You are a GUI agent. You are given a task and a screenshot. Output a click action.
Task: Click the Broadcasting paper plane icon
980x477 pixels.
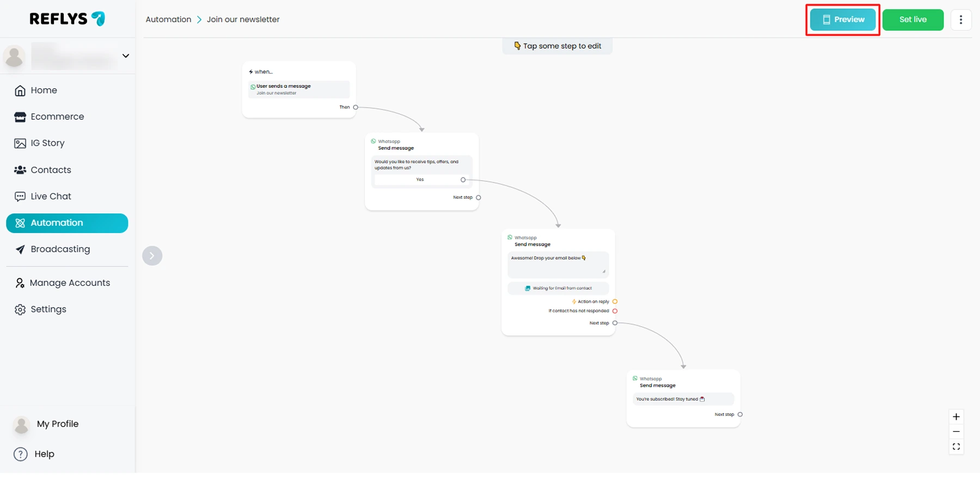[x=20, y=249]
